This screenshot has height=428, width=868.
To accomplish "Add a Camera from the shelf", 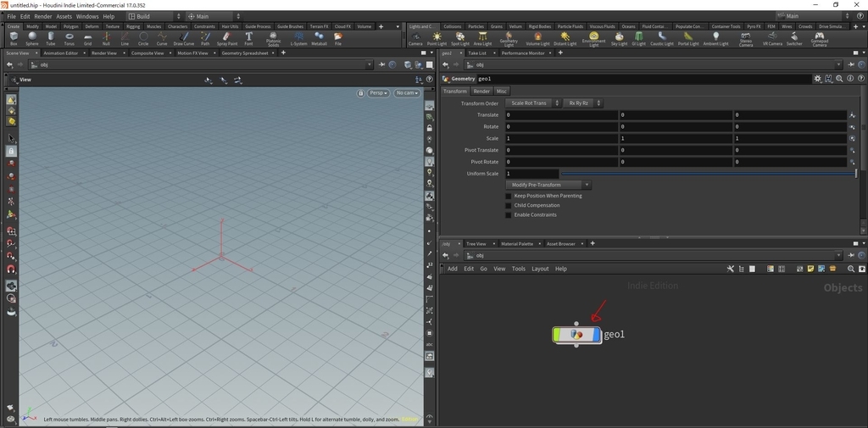I will point(415,38).
